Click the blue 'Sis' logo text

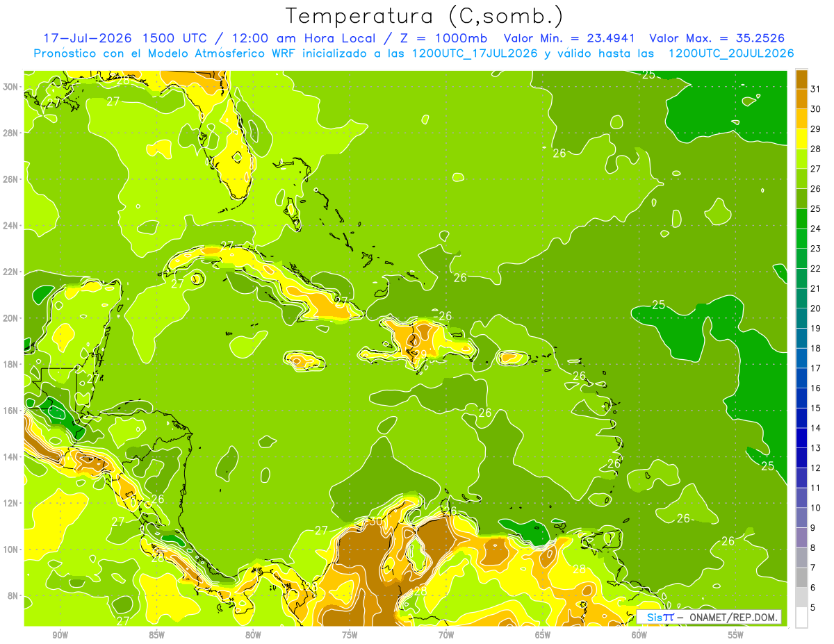(653, 617)
